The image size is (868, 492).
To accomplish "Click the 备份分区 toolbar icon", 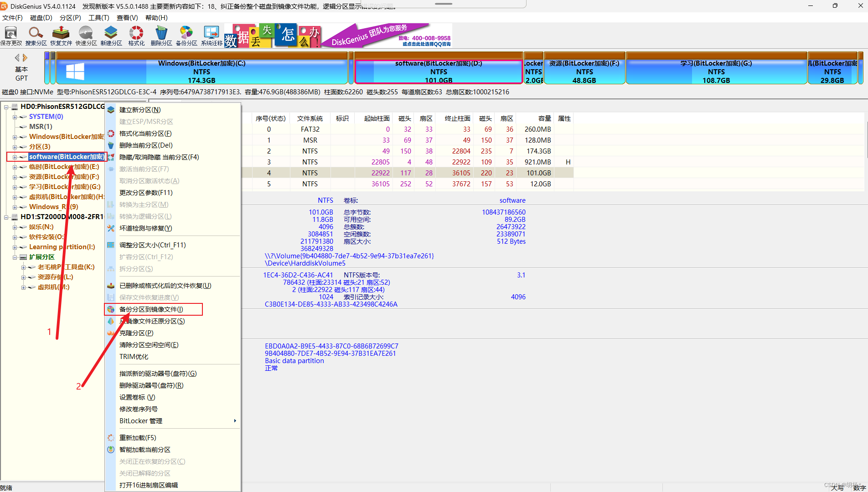I will [x=186, y=36].
